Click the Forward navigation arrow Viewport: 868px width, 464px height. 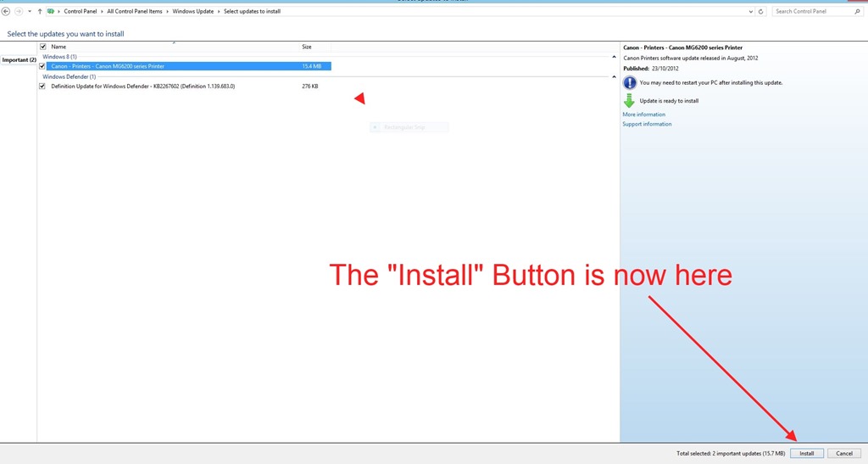click(19, 11)
